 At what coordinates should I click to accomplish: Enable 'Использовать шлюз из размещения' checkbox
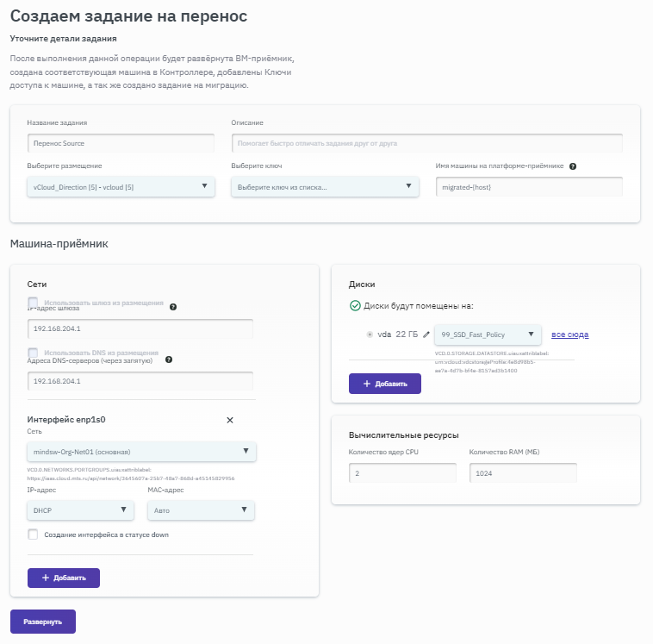click(34, 302)
